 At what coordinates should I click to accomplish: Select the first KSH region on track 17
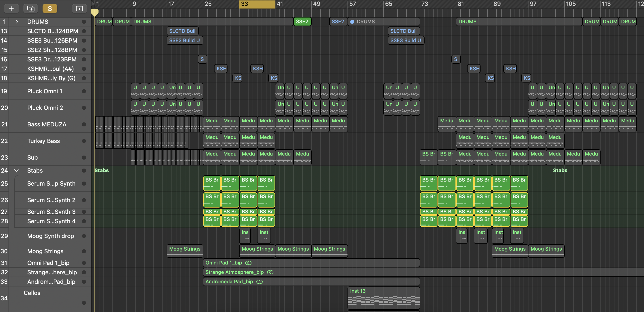(221, 69)
